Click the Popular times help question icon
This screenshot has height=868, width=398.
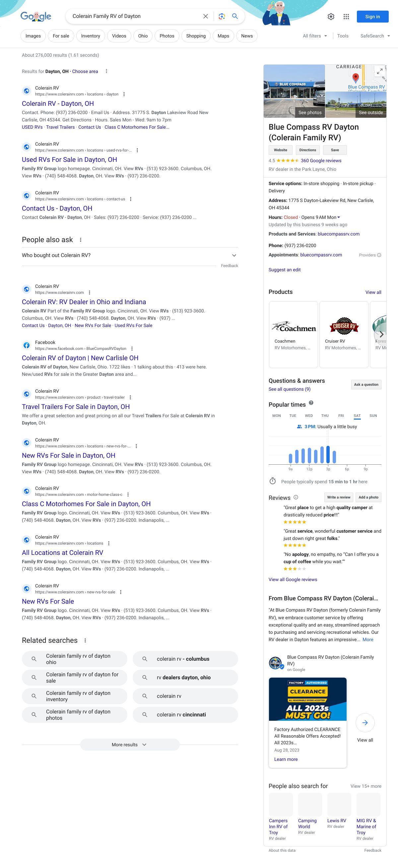tap(311, 403)
